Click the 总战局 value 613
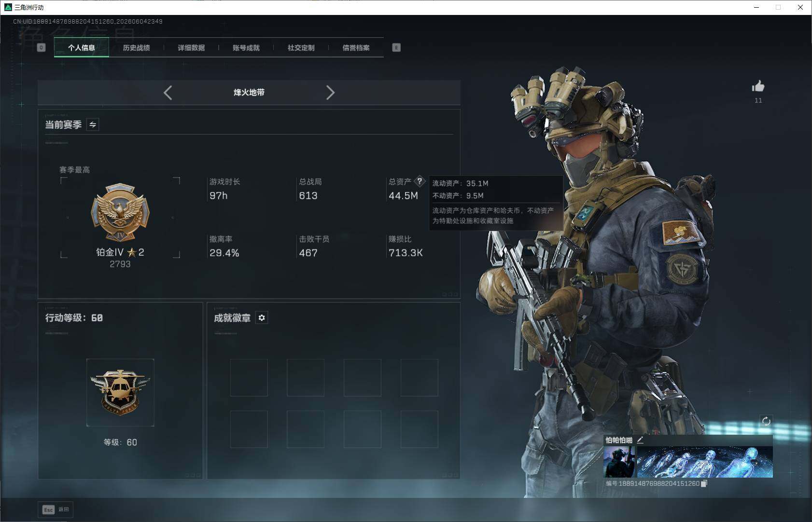812x522 pixels. click(308, 196)
